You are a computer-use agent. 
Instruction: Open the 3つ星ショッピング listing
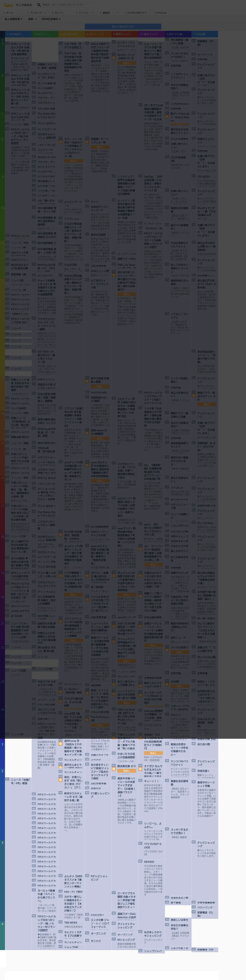tap(100, 795)
